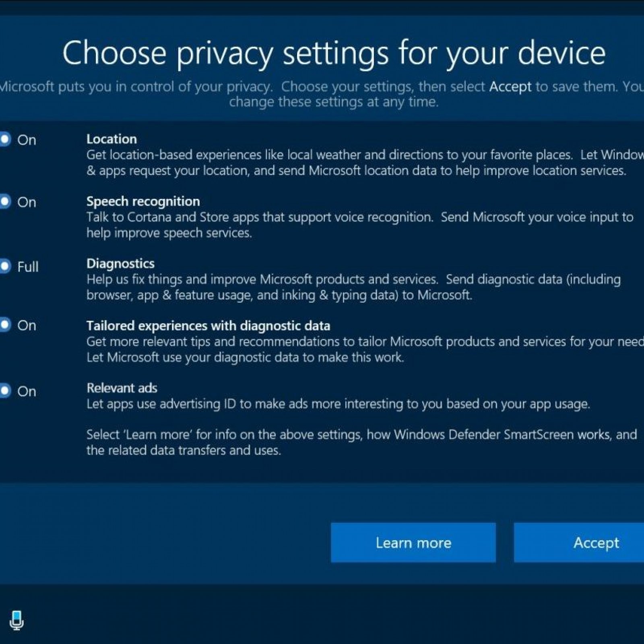Image resolution: width=644 pixels, height=644 pixels.
Task: Click the Cortana microphone icon
Action: (17, 620)
